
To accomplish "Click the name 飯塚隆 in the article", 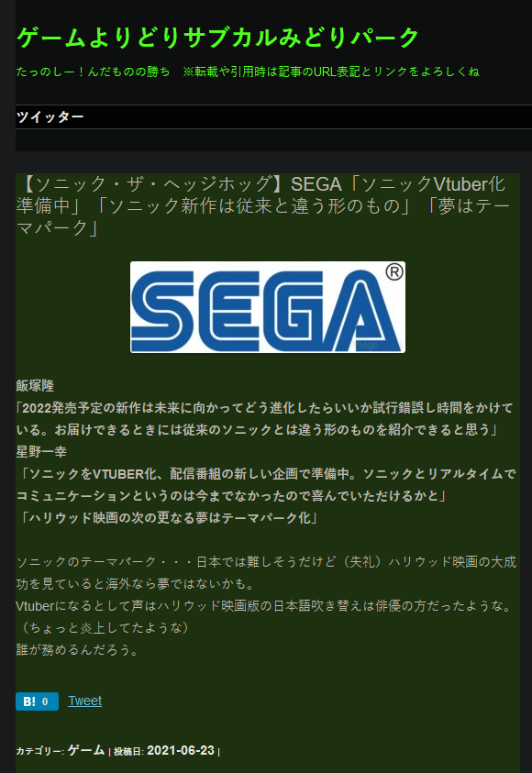I will 35,385.
